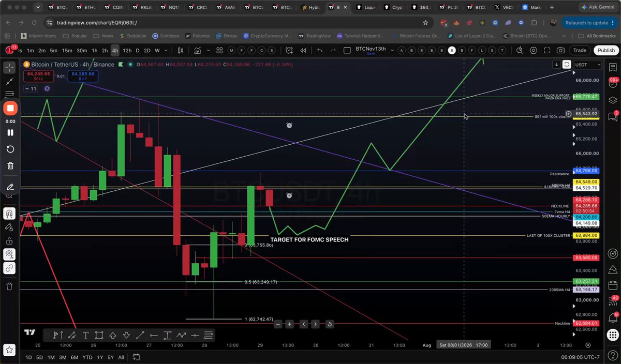Create an alert with the alarm-clock icon
The height and width of the screenshot is (364, 621).
point(289,50)
